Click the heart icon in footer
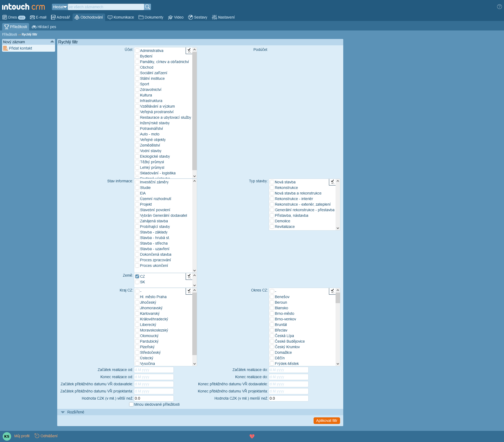Viewport: 504px width, 442px height. 252,436
